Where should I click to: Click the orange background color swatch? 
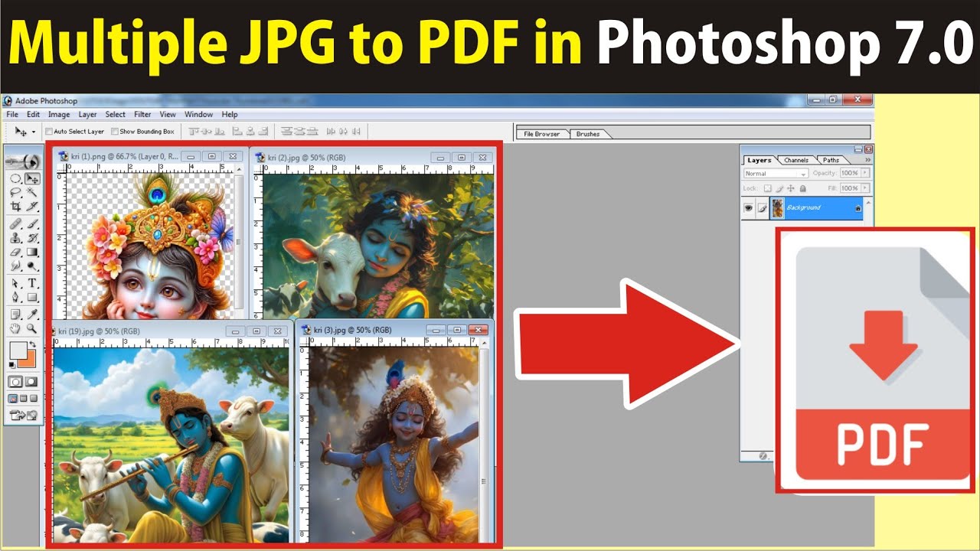pyautogui.click(x=31, y=364)
